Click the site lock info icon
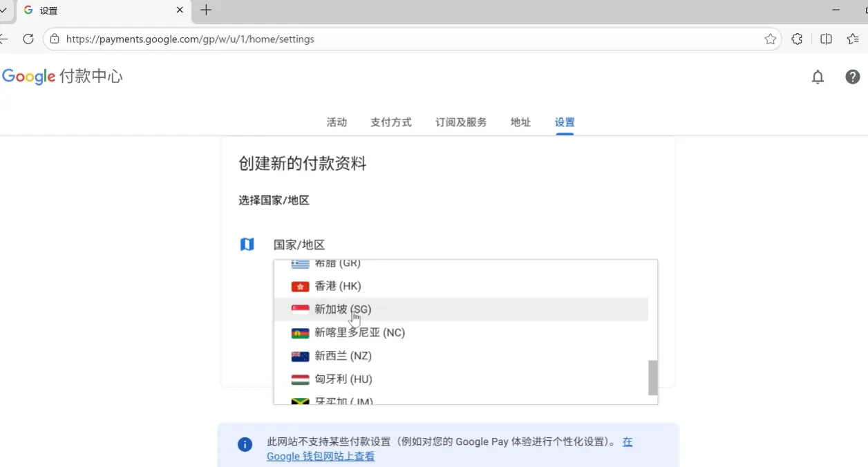The width and height of the screenshot is (868, 467). point(55,39)
